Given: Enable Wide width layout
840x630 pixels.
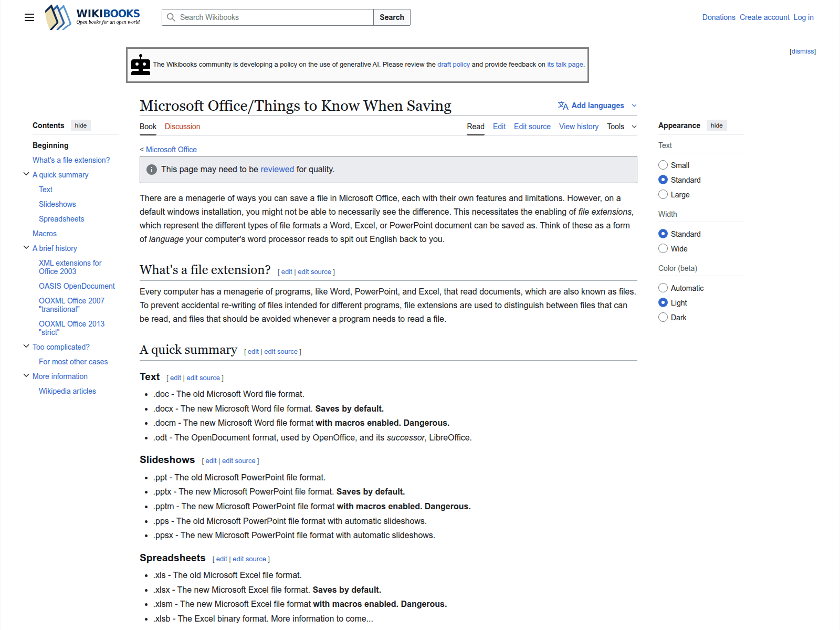Looking at the screenshot, I should (663, 248).
